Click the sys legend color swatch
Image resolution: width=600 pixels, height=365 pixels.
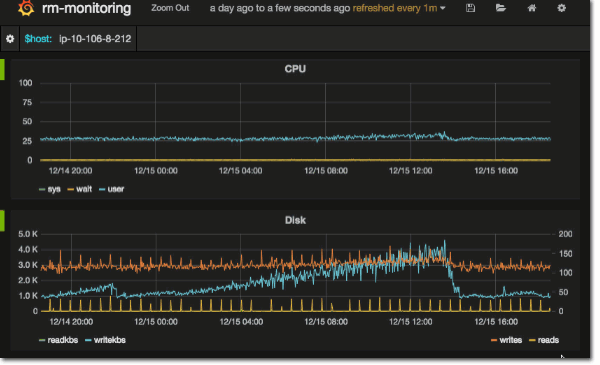(x=42, y=189)
